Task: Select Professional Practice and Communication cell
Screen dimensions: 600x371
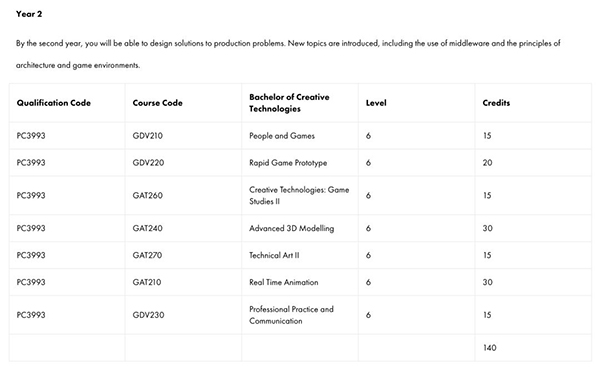Action: 292,315
